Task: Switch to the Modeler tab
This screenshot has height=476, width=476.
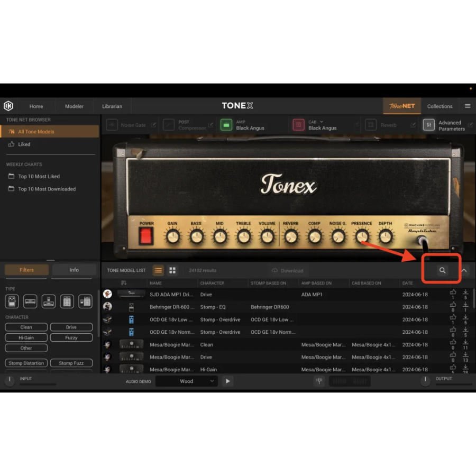Action: click(74, 106)
